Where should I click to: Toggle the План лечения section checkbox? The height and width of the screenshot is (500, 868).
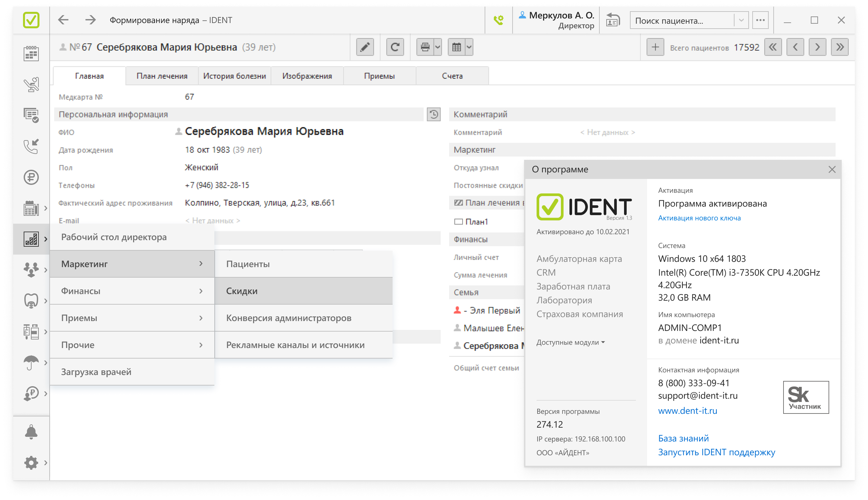[458, 203]
